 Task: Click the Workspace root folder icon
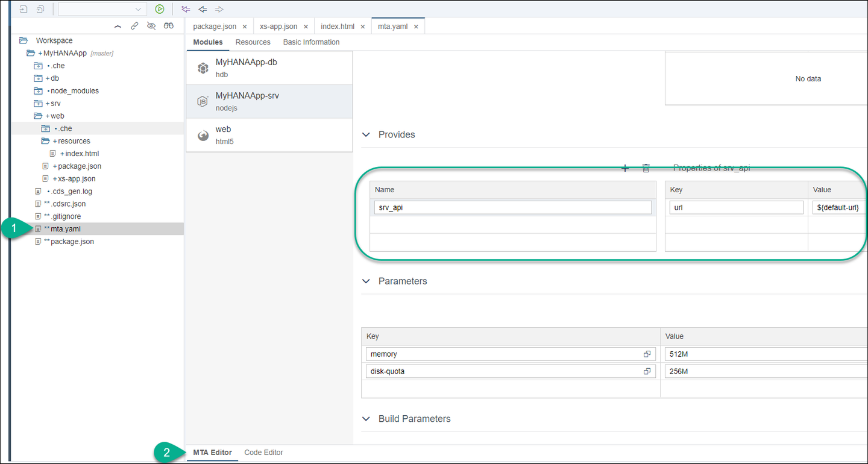tap(24, 40)
